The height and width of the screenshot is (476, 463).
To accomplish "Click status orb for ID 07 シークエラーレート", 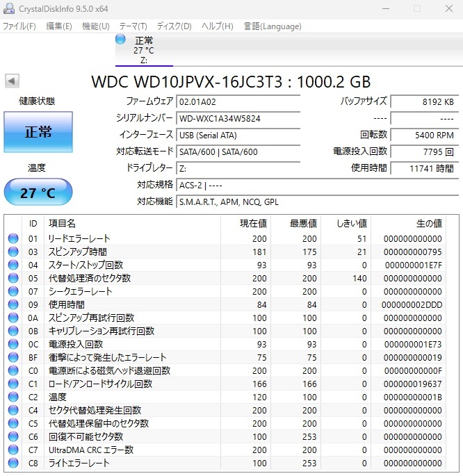I will pyautogui.click(x=13, y=291).
